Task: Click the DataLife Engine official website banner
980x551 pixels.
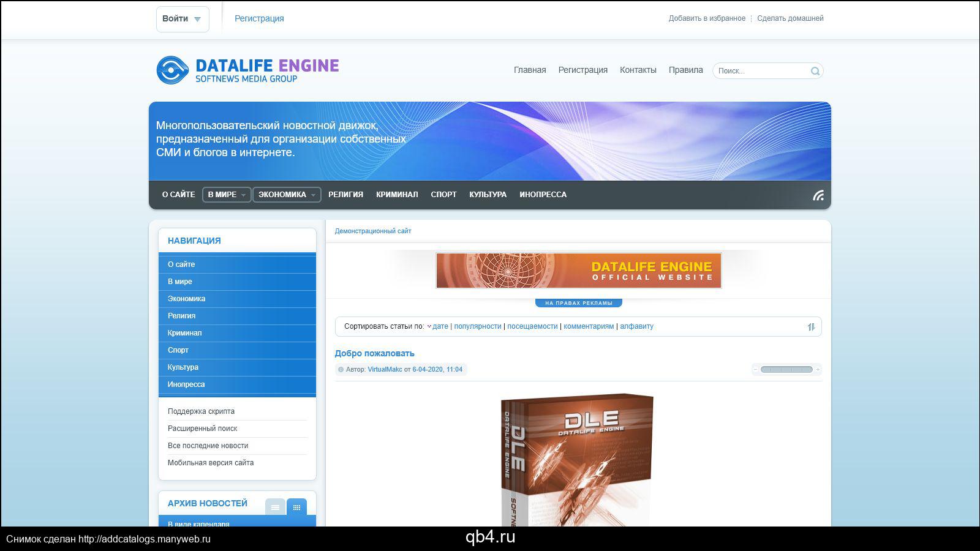Action: (x=578, y=271)
